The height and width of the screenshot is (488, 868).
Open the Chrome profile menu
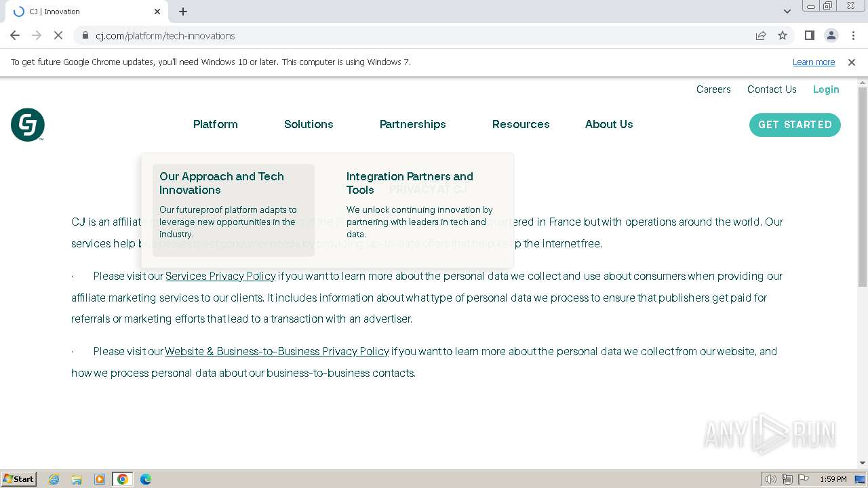click(x=831, y=35)
